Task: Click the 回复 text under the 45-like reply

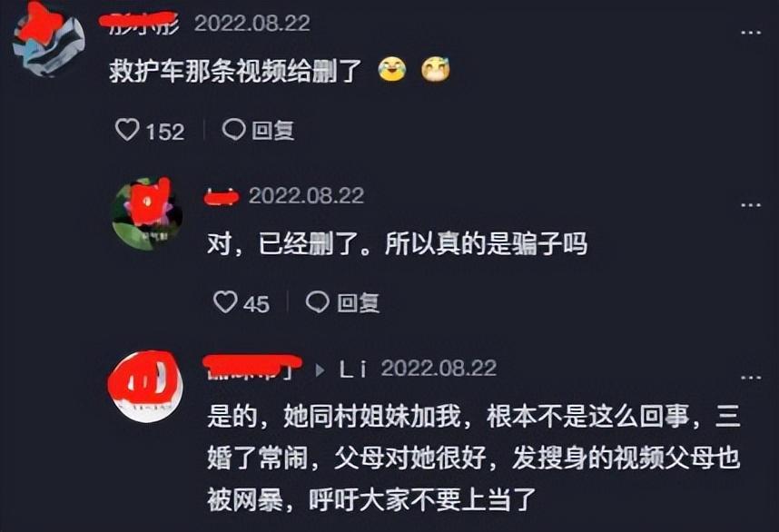Action: coord(359,302)
